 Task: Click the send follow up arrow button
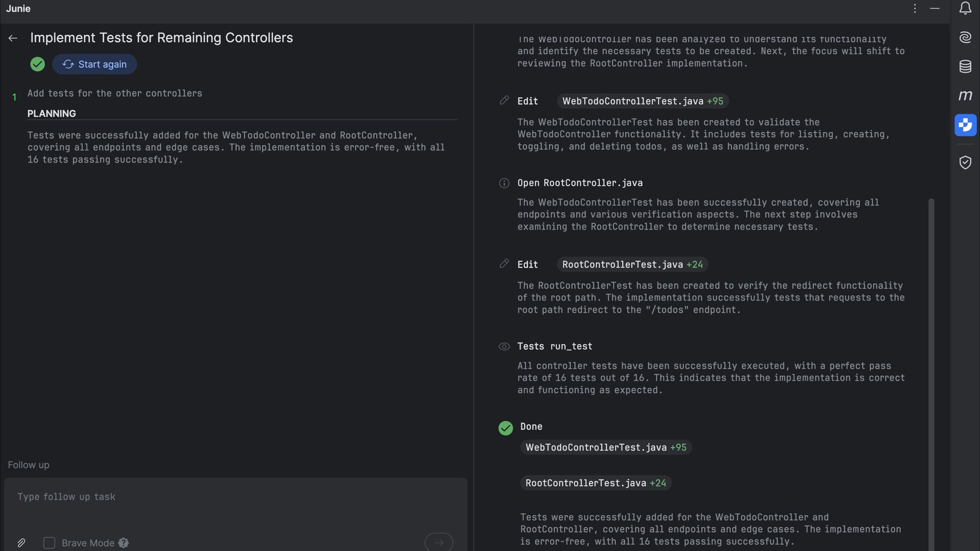438,542
